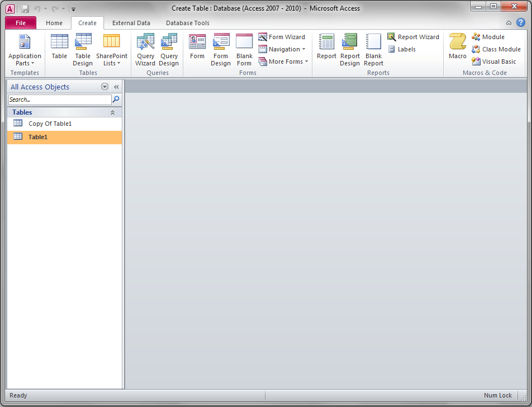Open Query Design
The height and width of the screenshot is (407, 532).
click(169, 50)
